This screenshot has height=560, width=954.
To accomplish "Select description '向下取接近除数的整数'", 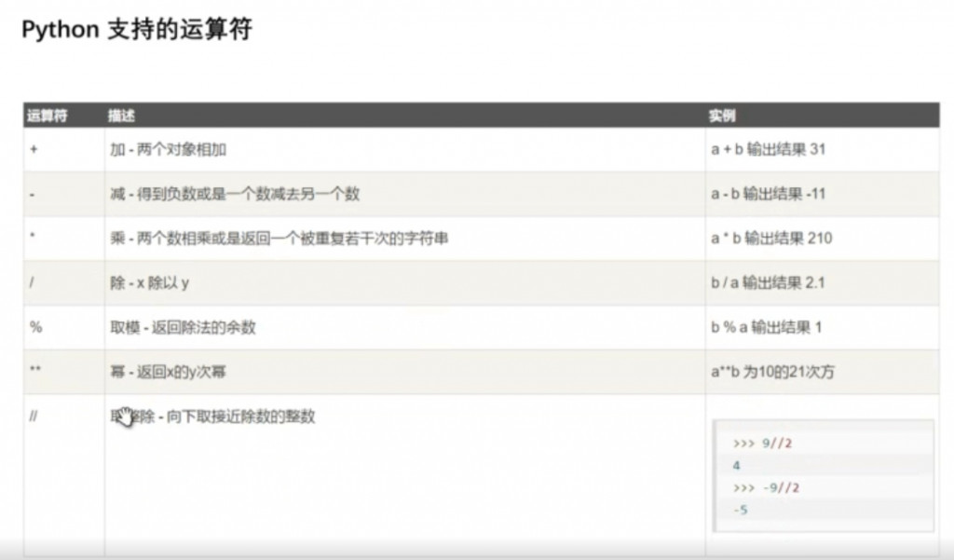I will (241, 417).
